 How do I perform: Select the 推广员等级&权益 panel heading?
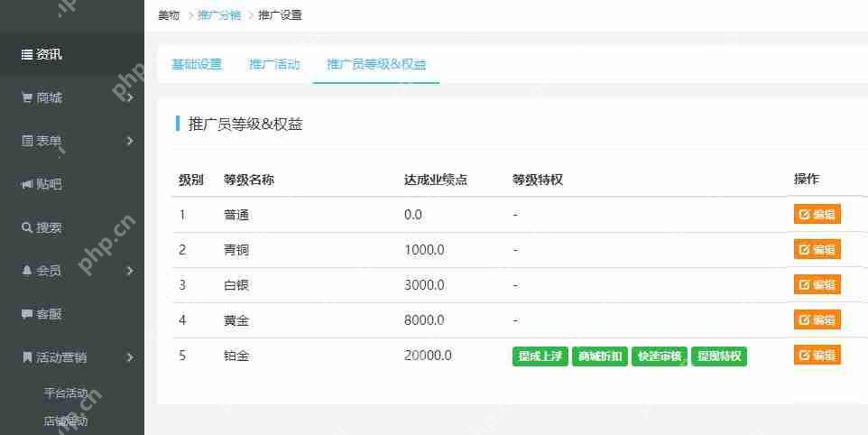245,124
